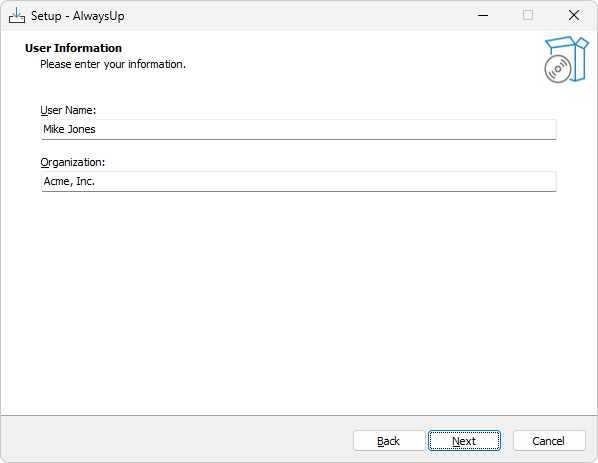Minimize the Setup - AlwaysUp window
This screenshot has height=463, width=598.
[x=483, y=16]
